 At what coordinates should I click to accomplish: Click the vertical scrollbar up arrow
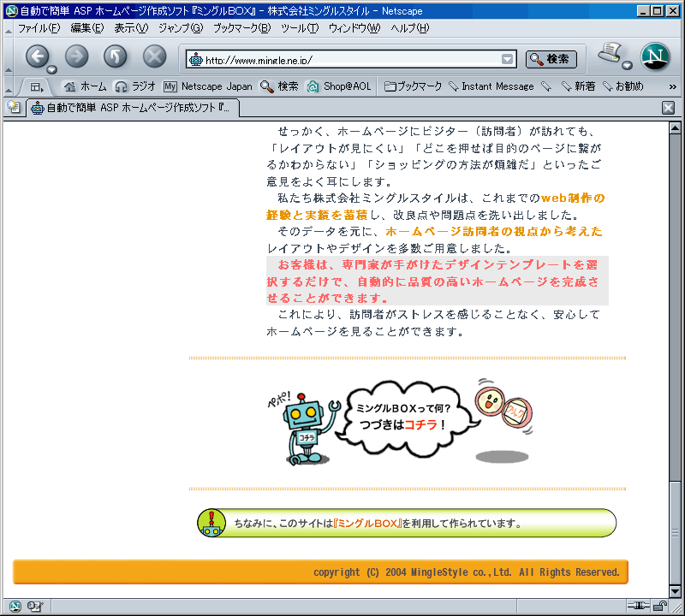[675, 128]
